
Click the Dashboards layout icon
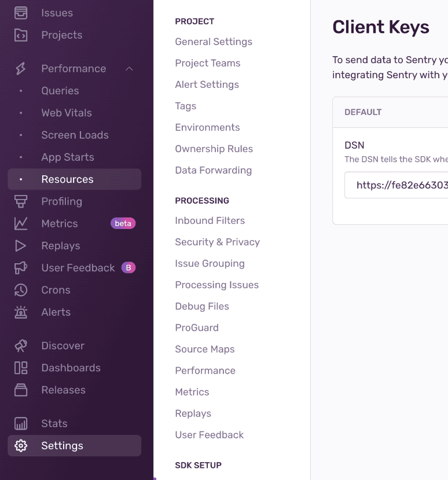click(x=21, y=368)
